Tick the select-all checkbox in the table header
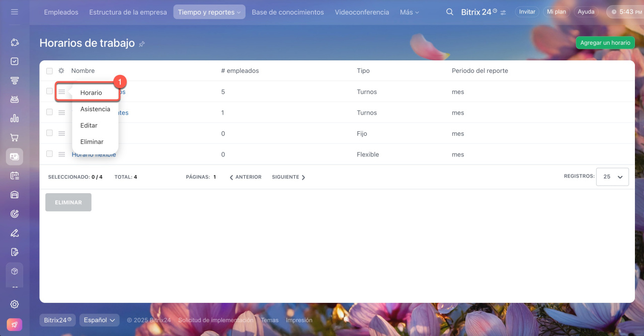 coord(49,71)
